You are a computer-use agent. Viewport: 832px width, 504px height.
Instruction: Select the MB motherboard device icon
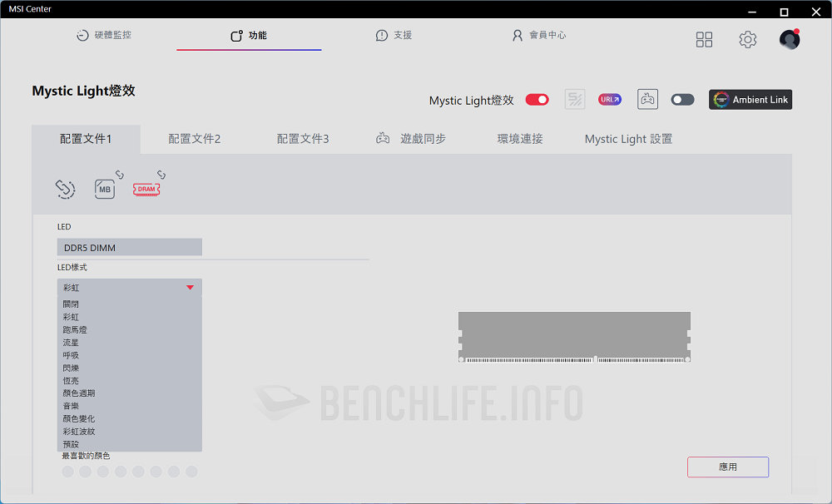(x=105, y=190)
